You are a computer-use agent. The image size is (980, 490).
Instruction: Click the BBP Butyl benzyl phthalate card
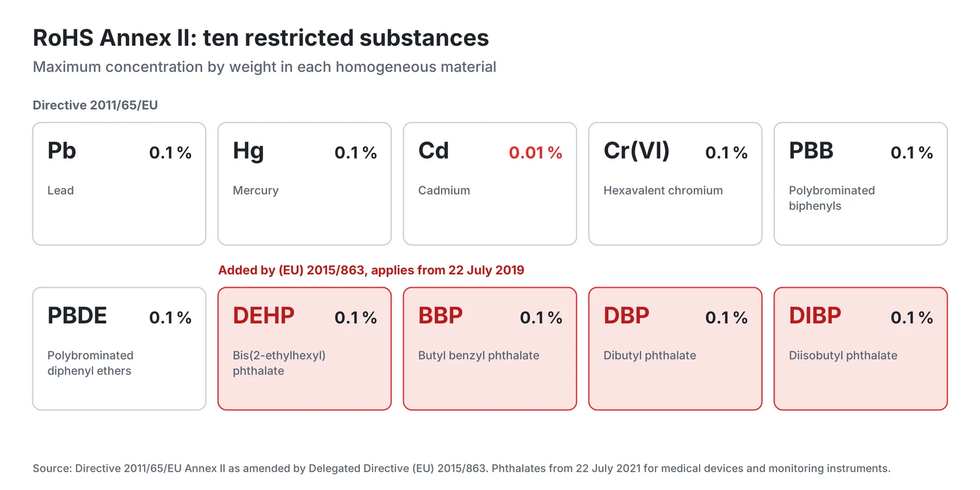coord(490,349)
